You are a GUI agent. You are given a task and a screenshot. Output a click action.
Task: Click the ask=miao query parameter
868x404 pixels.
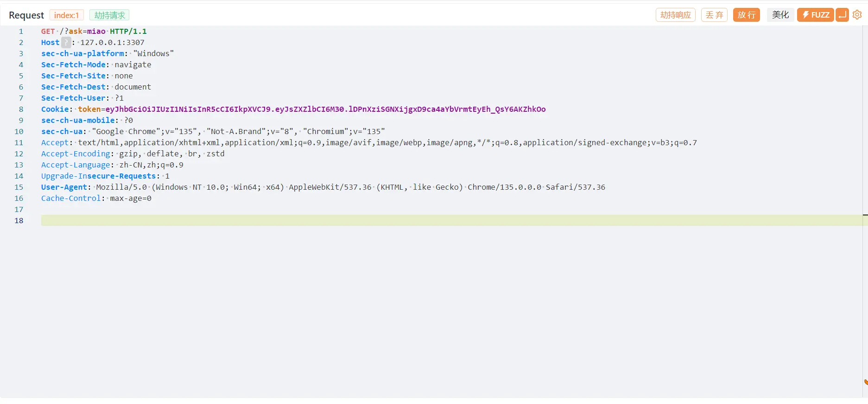87,31
